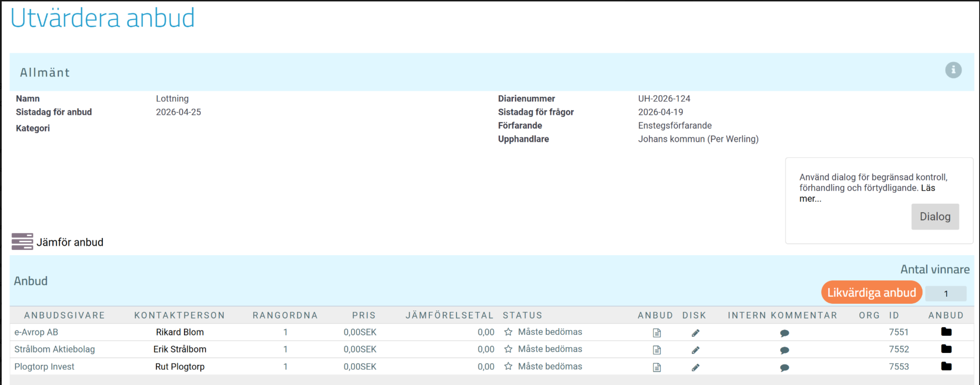Screen dimensions: 980x385
Task: Open Strålbom Aktiebolag bid document icon
Action: pos(656,350)
